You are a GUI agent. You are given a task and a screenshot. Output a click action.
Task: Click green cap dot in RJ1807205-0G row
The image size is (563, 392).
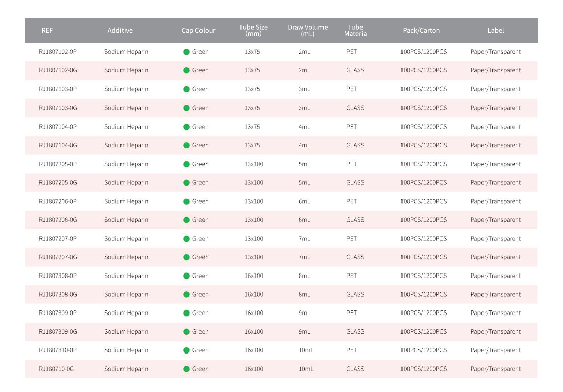click(x=186, y=182)
